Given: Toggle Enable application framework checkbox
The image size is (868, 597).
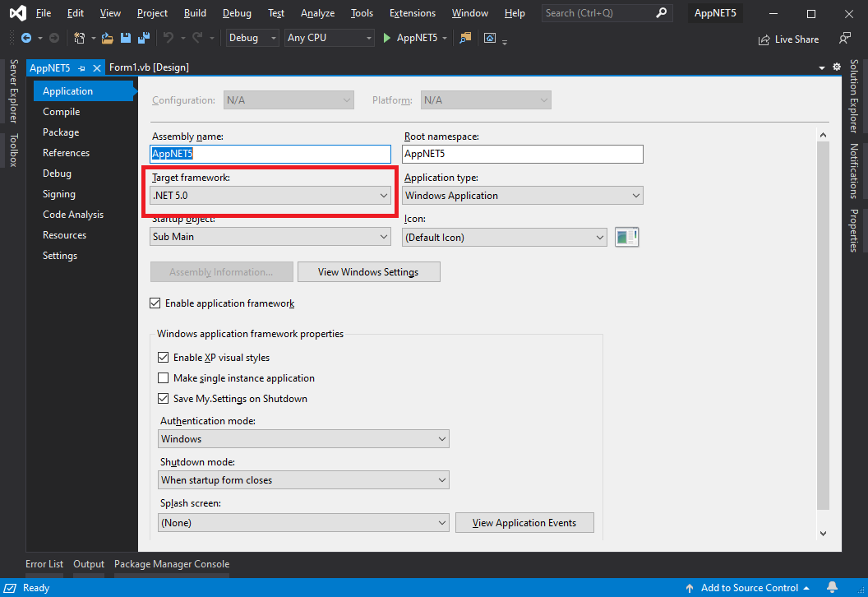Looking at the screenshot, I should pos(155,303).
